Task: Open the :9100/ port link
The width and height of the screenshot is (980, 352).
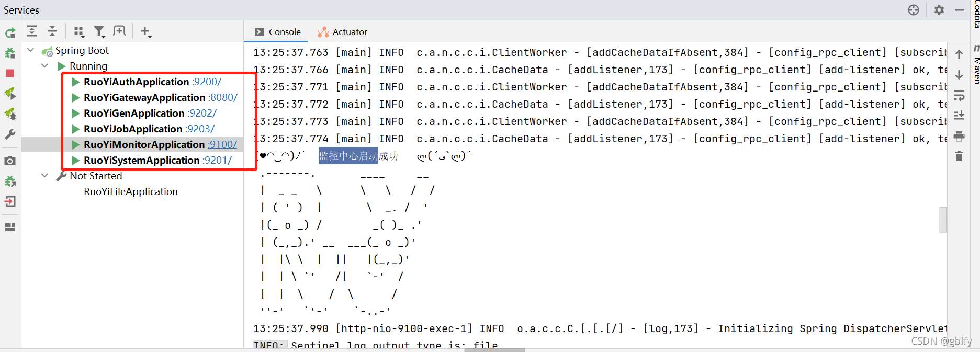Action: pos(222,144)
